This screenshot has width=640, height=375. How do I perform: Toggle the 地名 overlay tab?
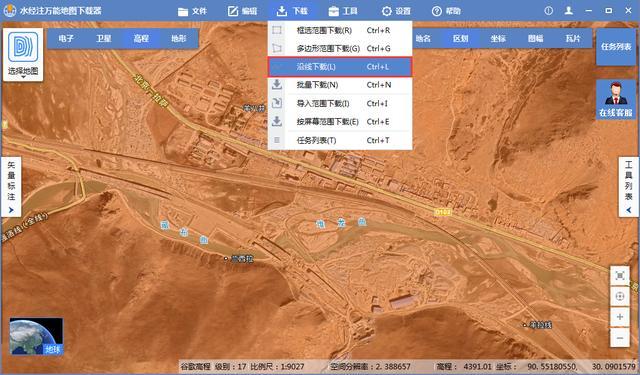click(x=423, y=39)
